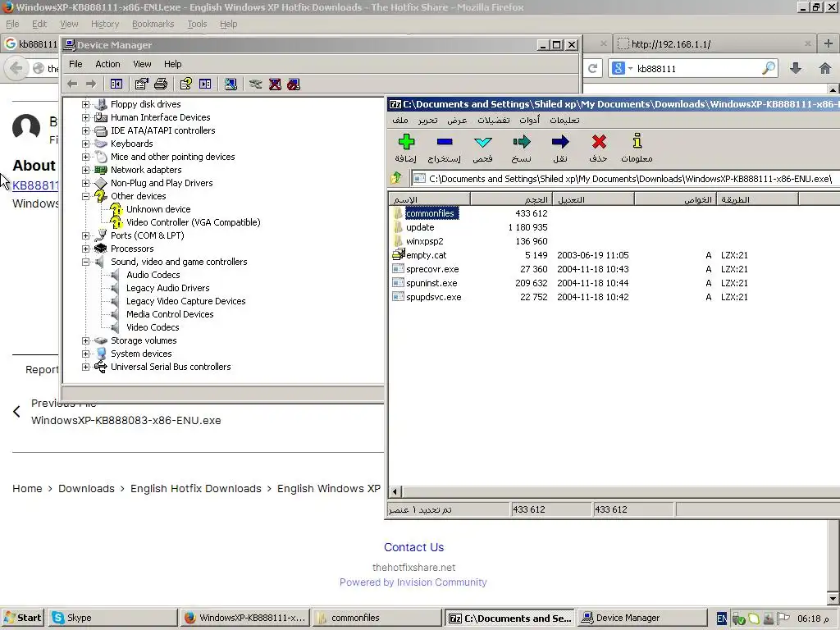Click the red X Delete icon in 7-Zip
Image resolution: width=840 pixels, height=630 pixels.
tap(599, 142)
